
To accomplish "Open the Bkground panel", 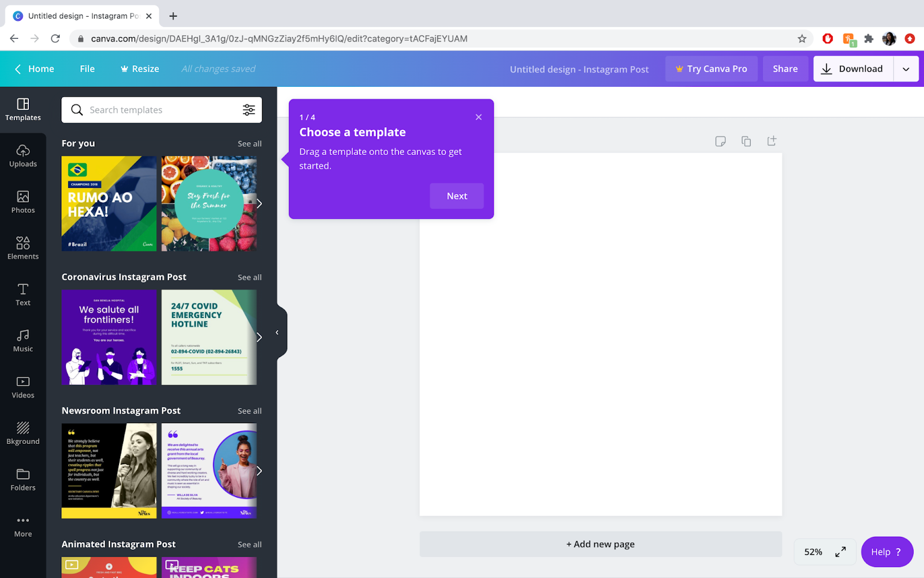I will coord(23,433).
